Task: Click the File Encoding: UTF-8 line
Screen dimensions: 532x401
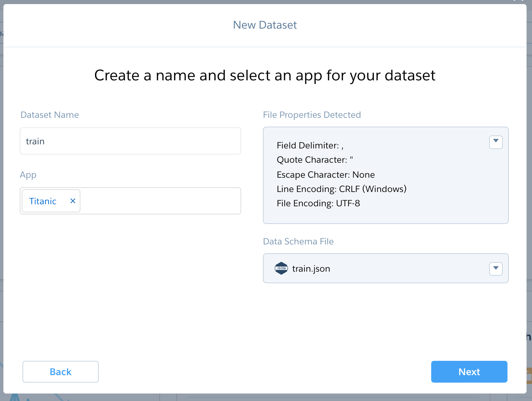Action: 318,203
